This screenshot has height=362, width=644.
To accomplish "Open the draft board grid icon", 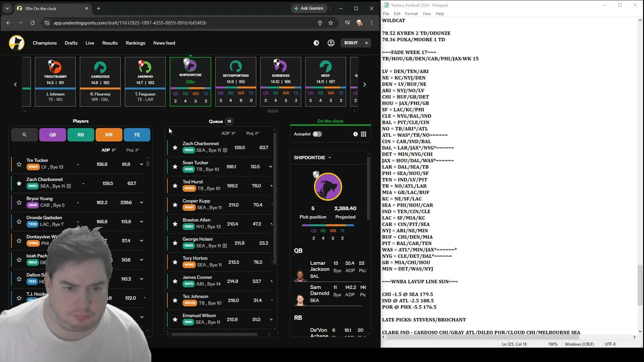I will [x=363, y=134].
